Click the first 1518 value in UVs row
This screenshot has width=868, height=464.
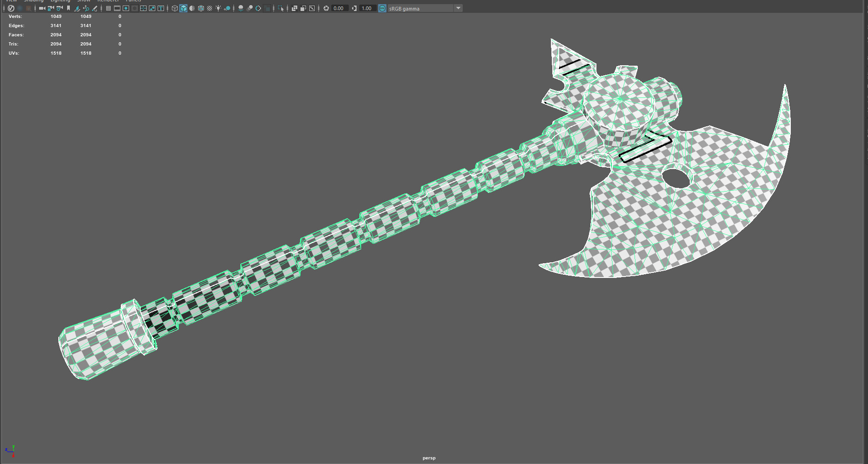[56, 53]
